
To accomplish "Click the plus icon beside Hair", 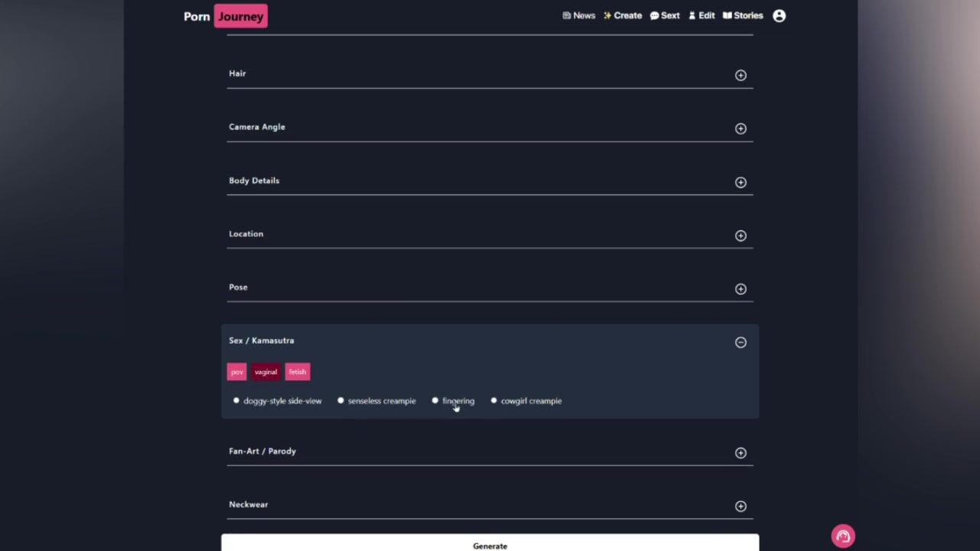I will (740, 75).
